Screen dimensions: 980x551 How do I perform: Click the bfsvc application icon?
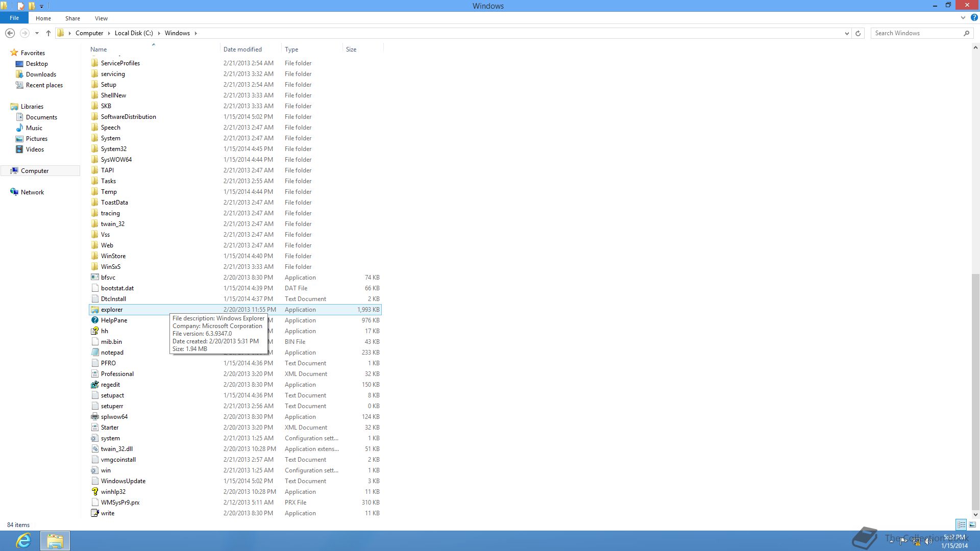click(95, 278)
